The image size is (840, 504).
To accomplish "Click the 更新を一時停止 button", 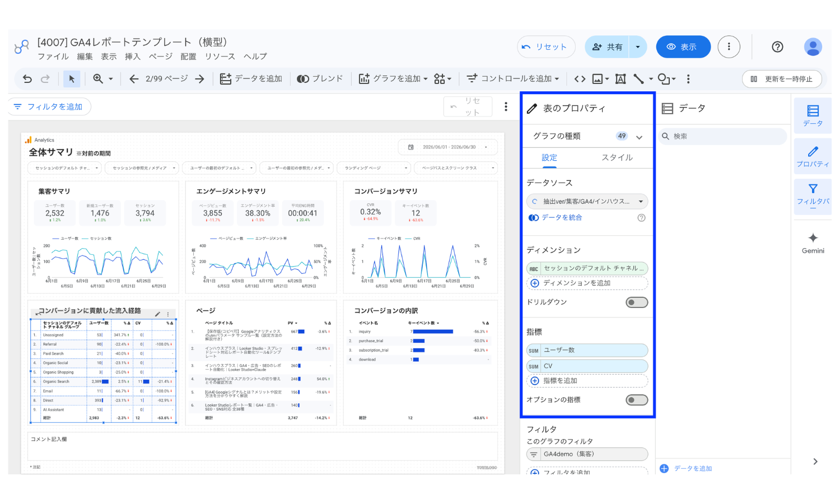I will pos(782,79).
